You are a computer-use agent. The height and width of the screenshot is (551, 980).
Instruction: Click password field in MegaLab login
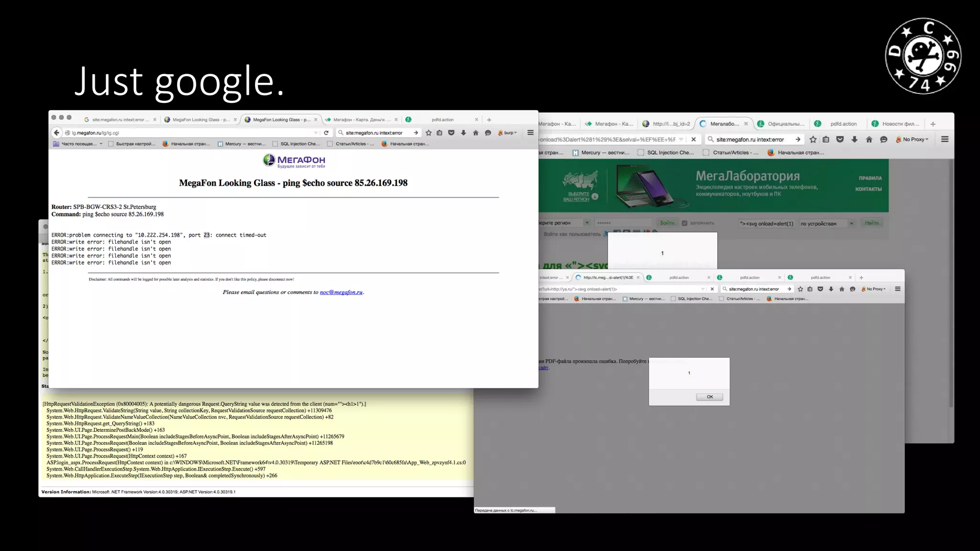click(x=623, y=223)
